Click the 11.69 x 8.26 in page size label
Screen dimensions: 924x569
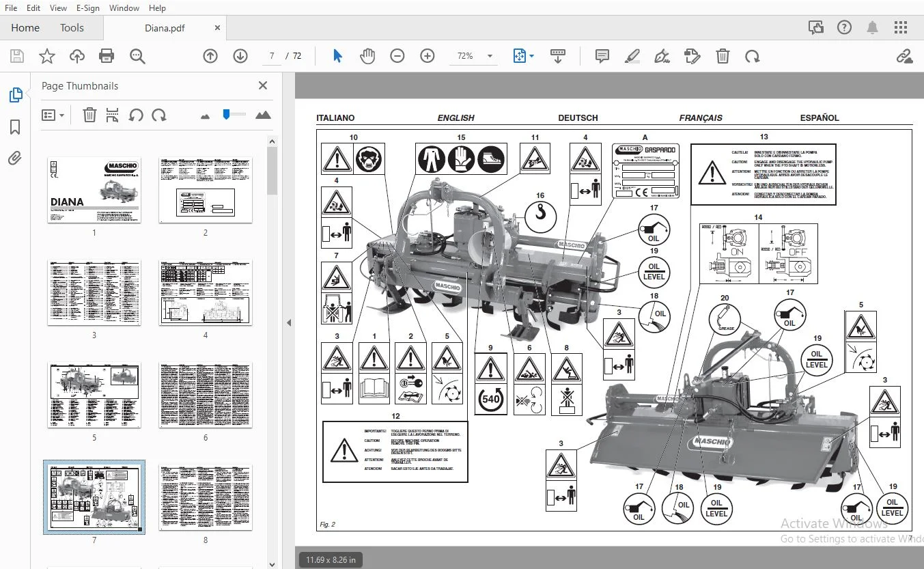331,560
